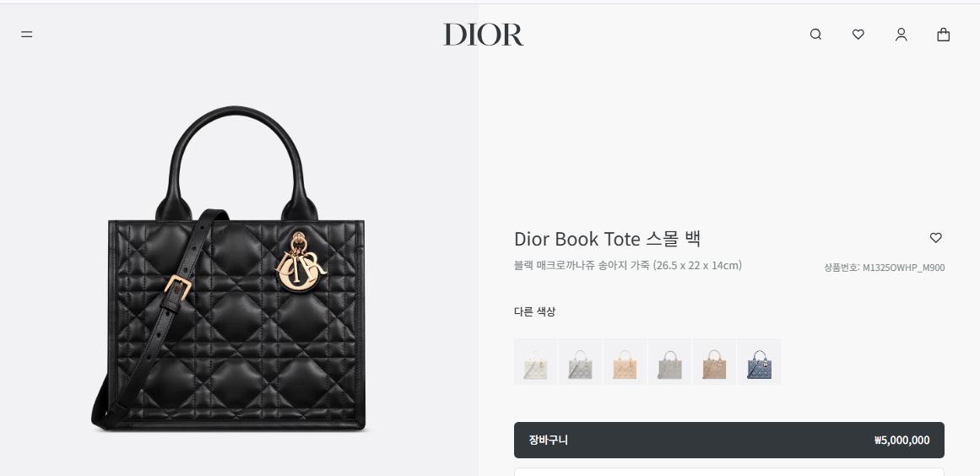Add Book Tote to wishlist heart
Image resolution: width=980 pixels, height=476 pixels.
pos(935,237)
